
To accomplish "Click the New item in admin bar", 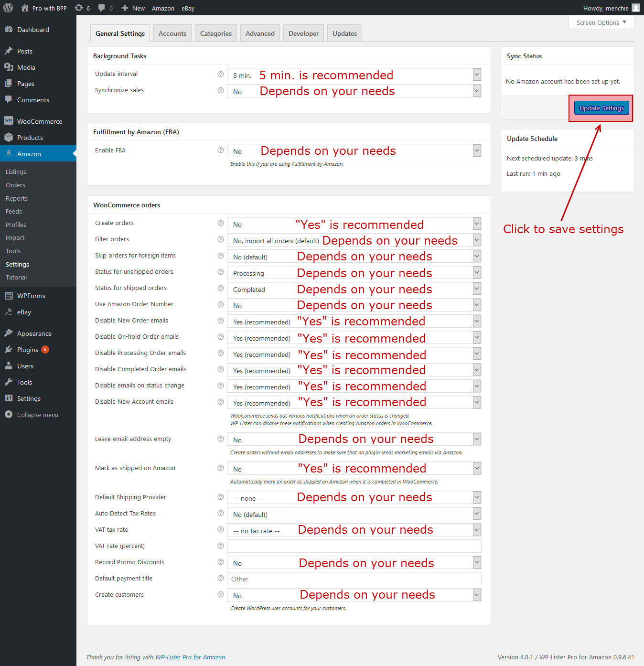I will coord(133,8).
